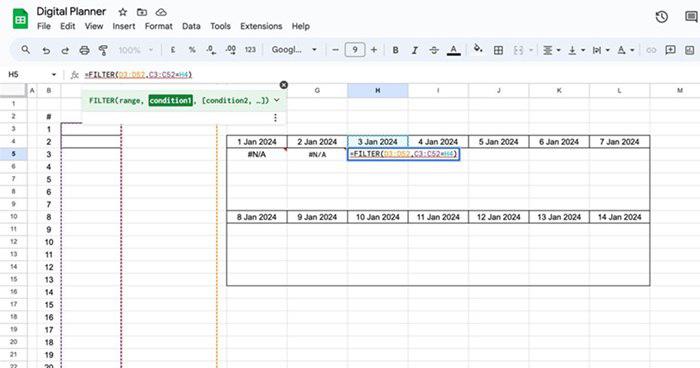This screenshot has height=368, width=700.
Task: Toggle bold formatting
Action: pos(395,50)
